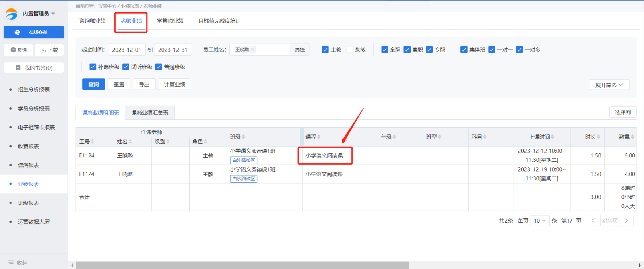The height and width of the screenshot is (269, 644).
Task: Open 我的书签(0) bookmarks
Action: tap(34, 68)
